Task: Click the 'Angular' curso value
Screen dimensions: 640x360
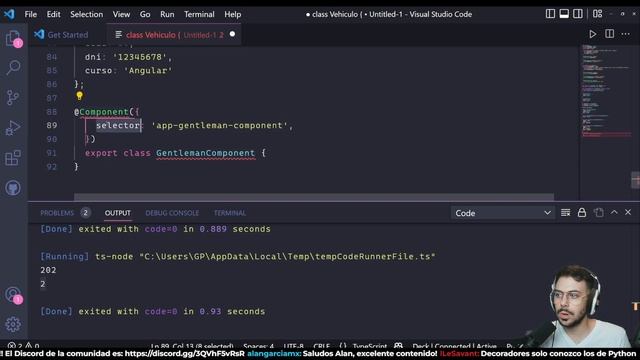Action: click(x=148, y=71)
